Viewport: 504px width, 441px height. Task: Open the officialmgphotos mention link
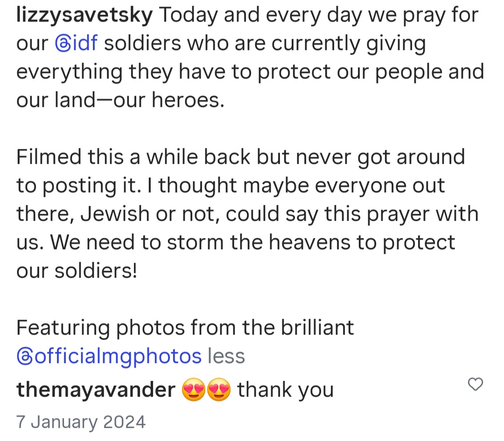point(109,356)
